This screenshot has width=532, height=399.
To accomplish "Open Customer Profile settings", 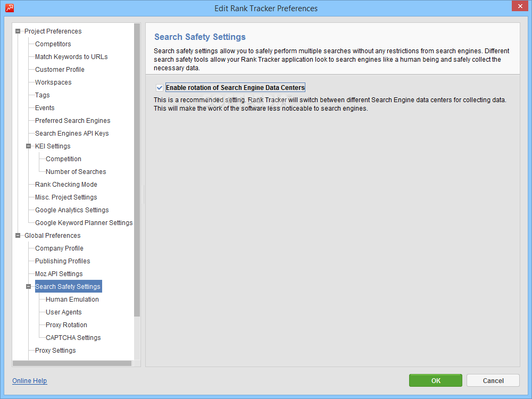I will coord(60,70).
